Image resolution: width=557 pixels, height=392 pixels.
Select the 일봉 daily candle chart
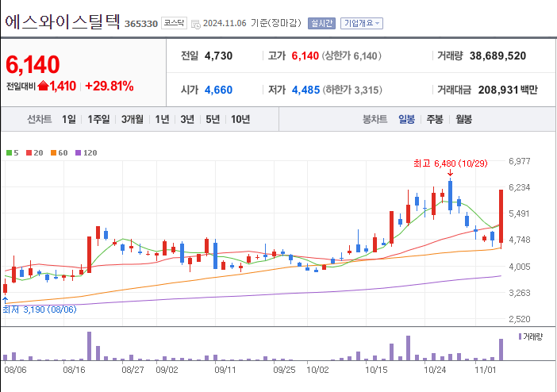407,119
